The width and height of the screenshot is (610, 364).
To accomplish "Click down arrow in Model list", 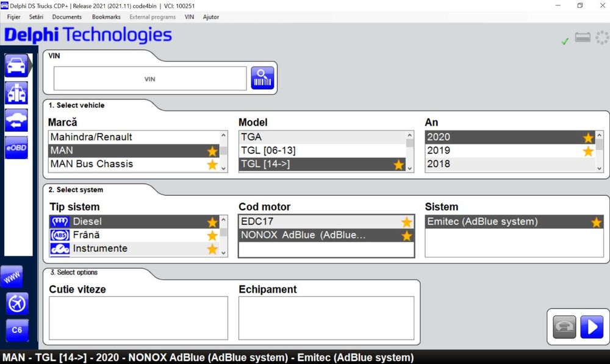I will coord(410,168).
